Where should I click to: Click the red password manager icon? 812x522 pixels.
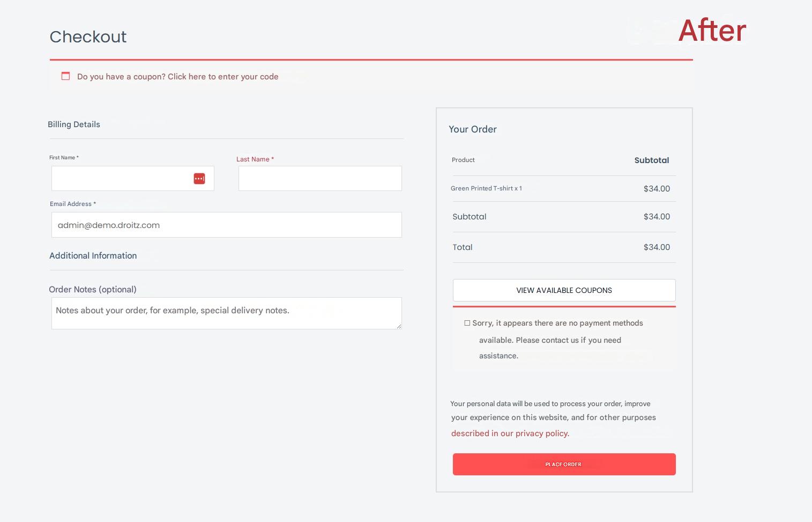pos(199,179)
